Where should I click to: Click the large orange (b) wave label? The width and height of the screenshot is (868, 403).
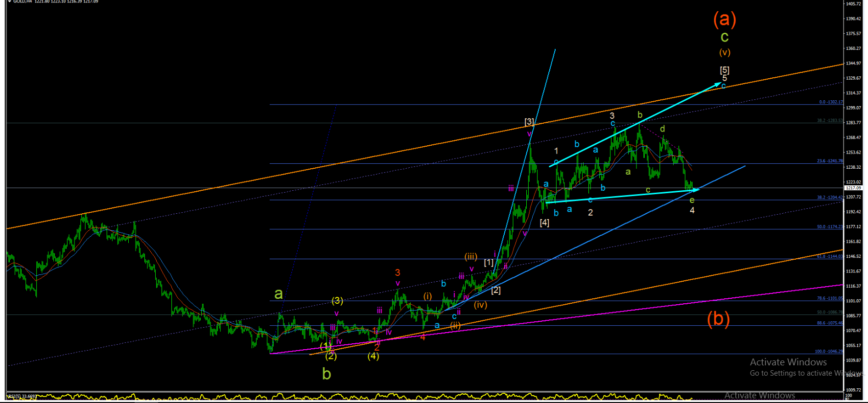click(x=718, y=319)
